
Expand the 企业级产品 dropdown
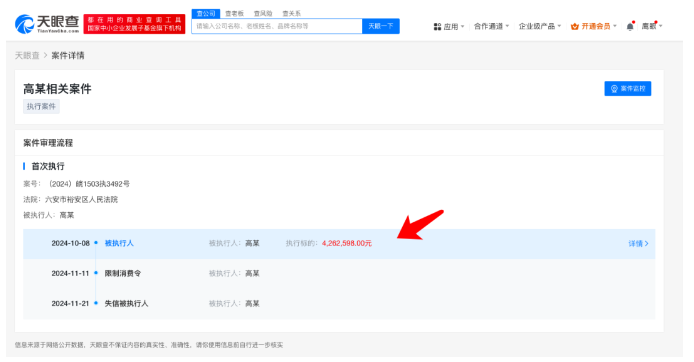pos(540,26)
